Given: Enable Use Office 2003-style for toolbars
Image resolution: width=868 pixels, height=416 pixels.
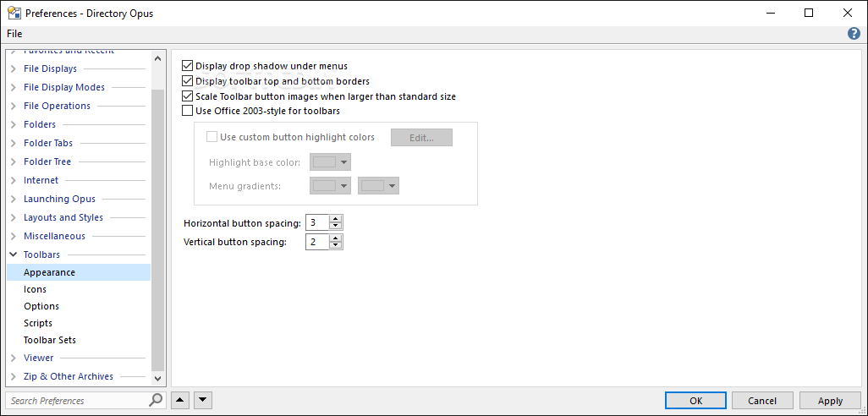Looking at the screenshot, I should click(x=188, y=111).
